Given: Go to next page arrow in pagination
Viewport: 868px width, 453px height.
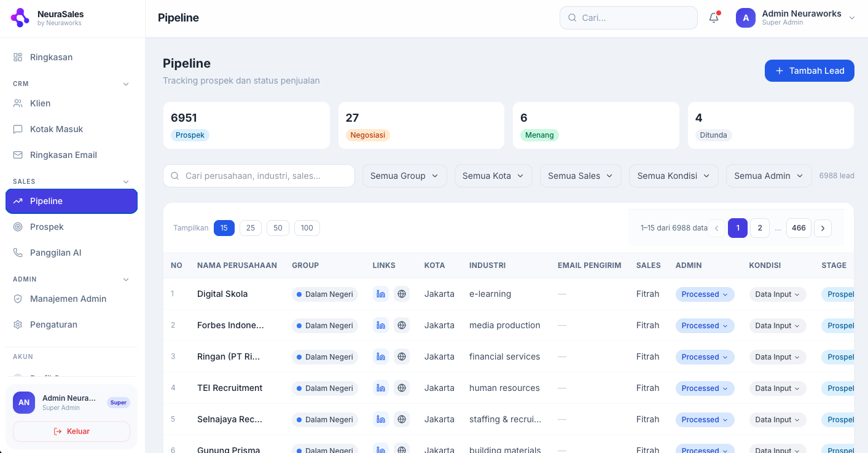Looking at the screenshot, I should pyautogui.click(x=823, y=228).
